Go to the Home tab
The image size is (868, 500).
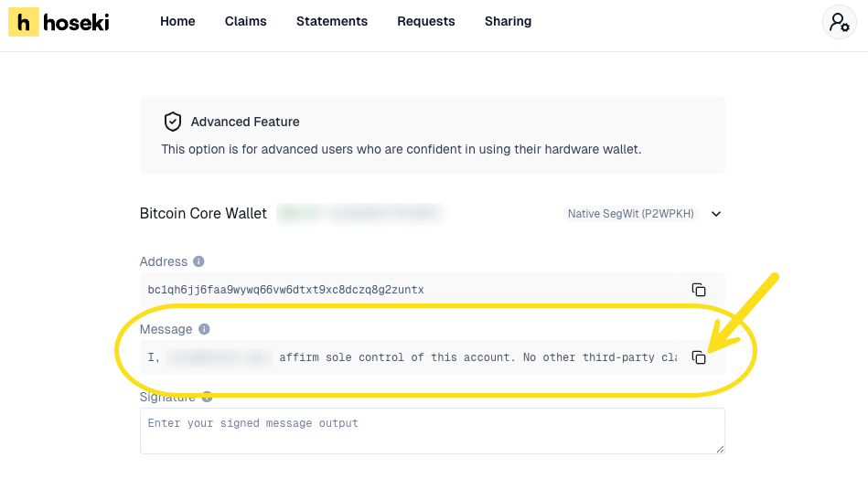(177, 21)
